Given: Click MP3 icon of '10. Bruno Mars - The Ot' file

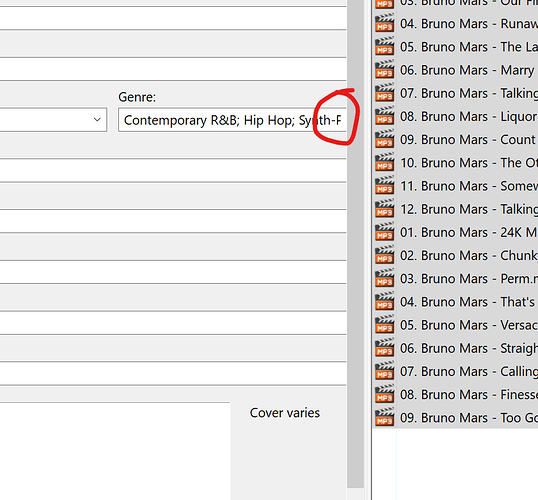Looking at the screenshot, I should pyautogui.click(x=384, y=162).
